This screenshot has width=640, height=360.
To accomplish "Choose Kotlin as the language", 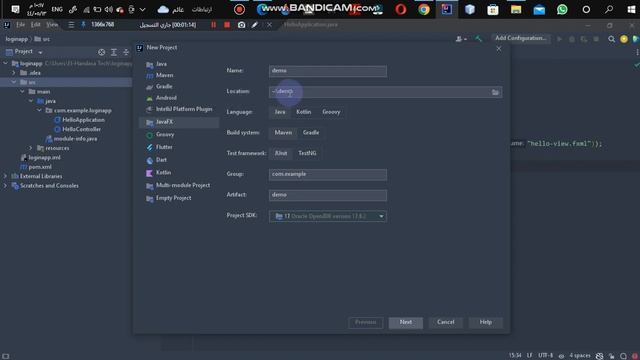I will click(303, 112).
